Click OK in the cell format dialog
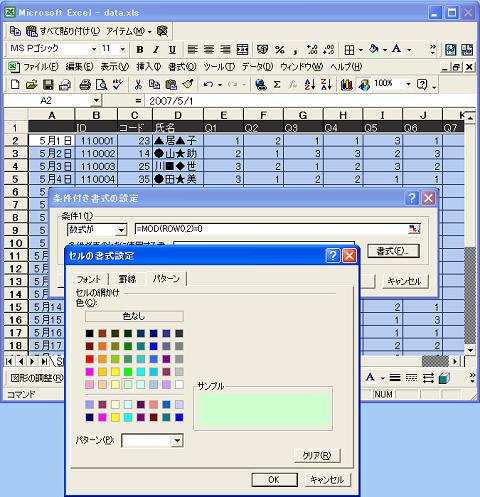The height and width of the screenshot is (497, 480). click(274, 480)
